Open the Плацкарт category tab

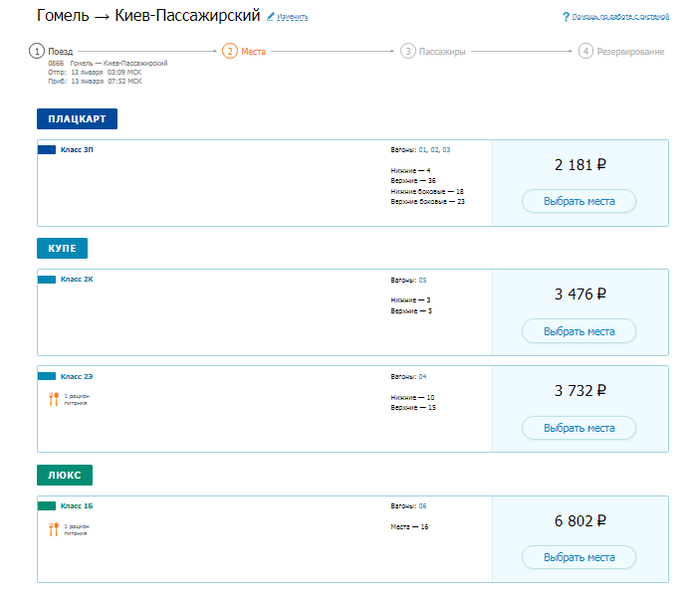(x=77, y=119)
